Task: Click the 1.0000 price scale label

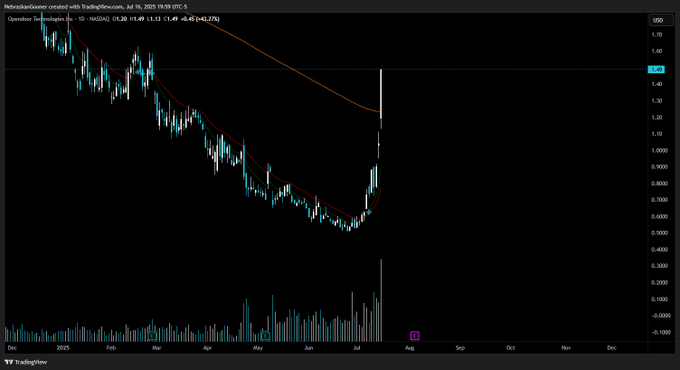Action: pyautogui.click(x=659, y=151)
